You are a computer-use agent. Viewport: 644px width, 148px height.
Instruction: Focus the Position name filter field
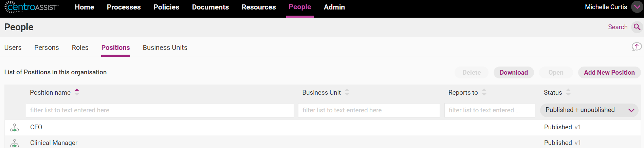[x=160, y=110]
